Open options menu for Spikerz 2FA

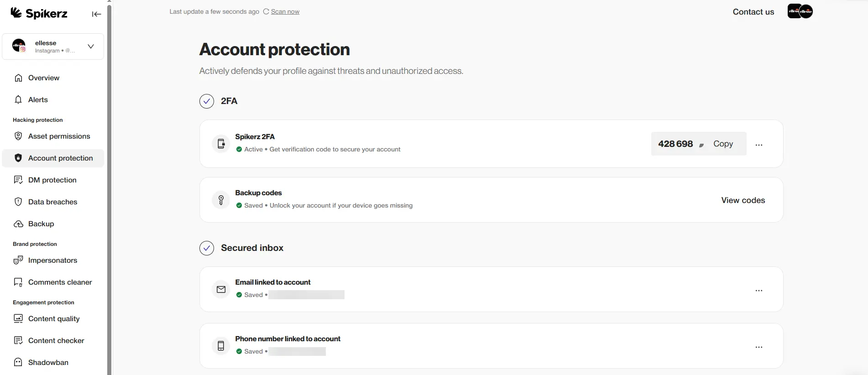pos(759,144)
